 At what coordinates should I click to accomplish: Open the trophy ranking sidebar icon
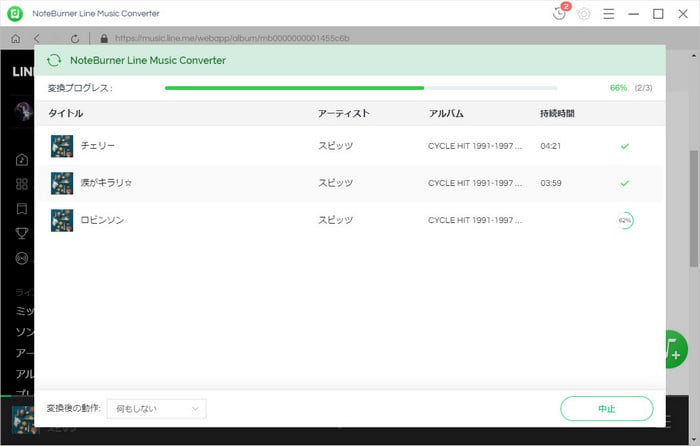[x=21, y=233]
